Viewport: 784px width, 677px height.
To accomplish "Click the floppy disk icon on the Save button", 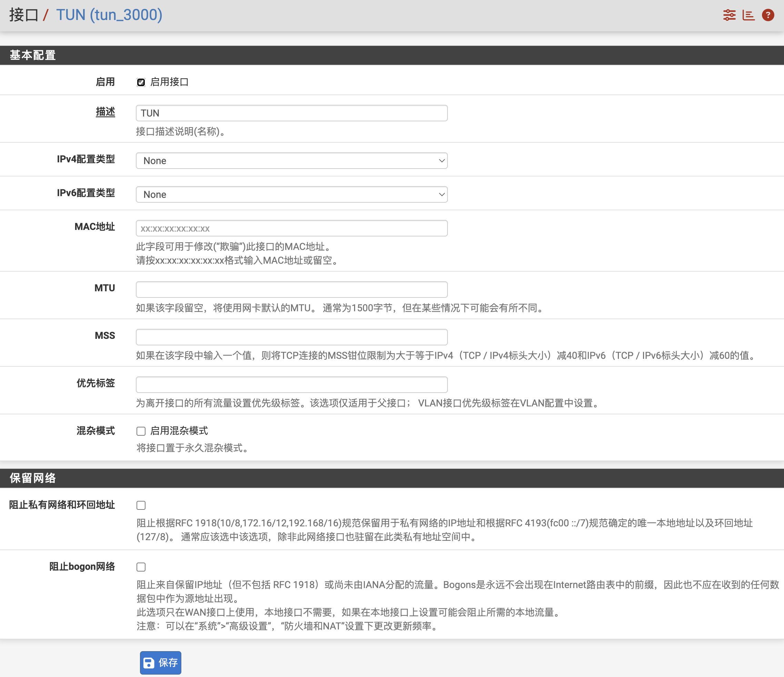I will coord(149,663).
